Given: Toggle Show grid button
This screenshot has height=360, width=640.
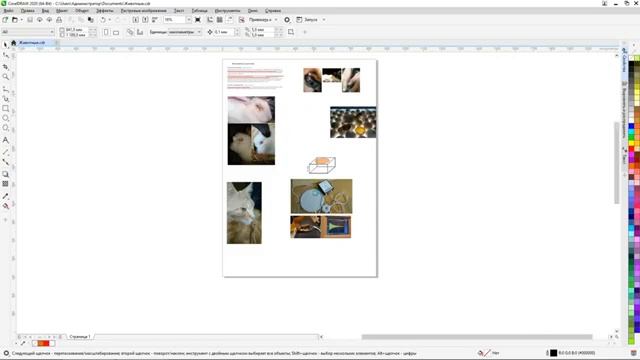Looking at the screenshot, I should point(220,20).
